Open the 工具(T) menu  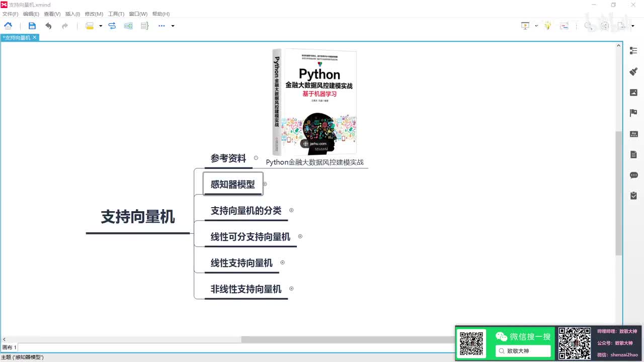click(x=116, y=14)
